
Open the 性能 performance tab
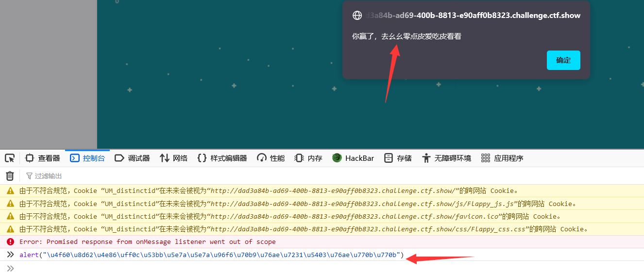coord(271,158)
